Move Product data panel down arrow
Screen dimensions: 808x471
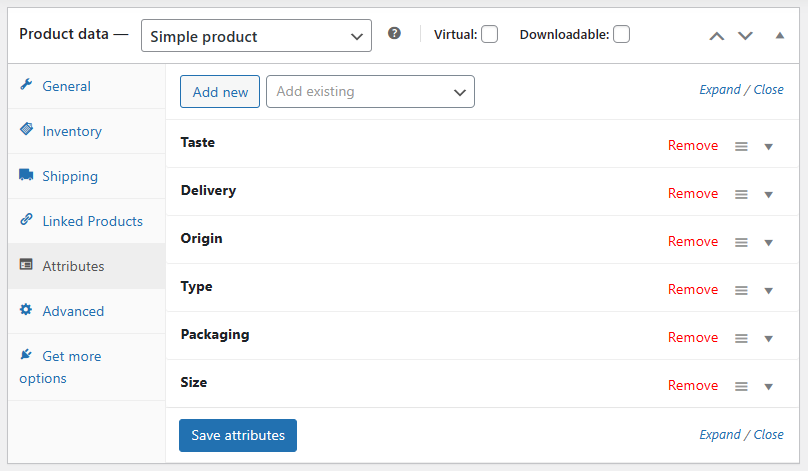[x=745, y=36]
